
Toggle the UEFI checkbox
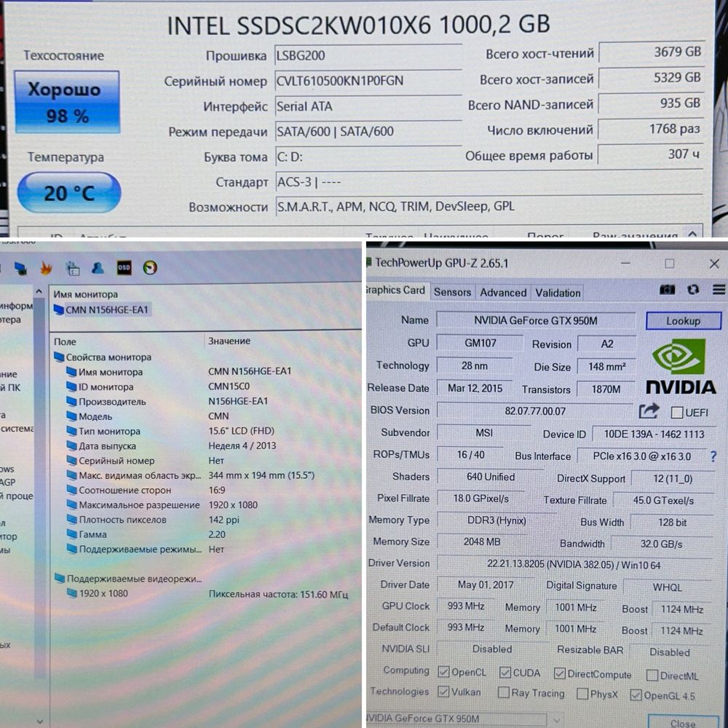coord(677,412)
